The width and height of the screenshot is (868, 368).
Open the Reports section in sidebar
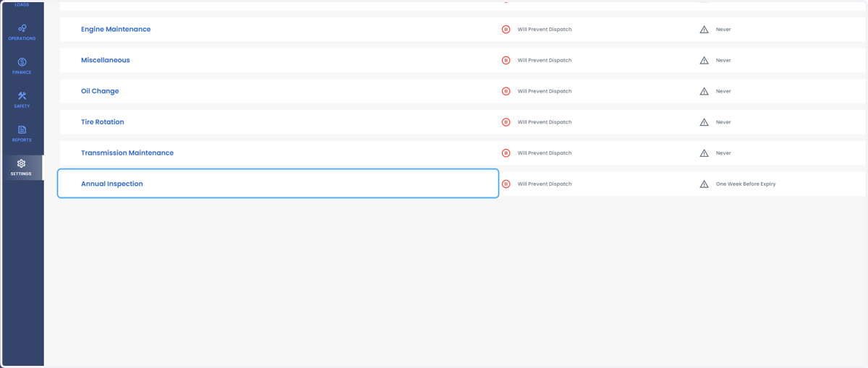tap(22, 134)
